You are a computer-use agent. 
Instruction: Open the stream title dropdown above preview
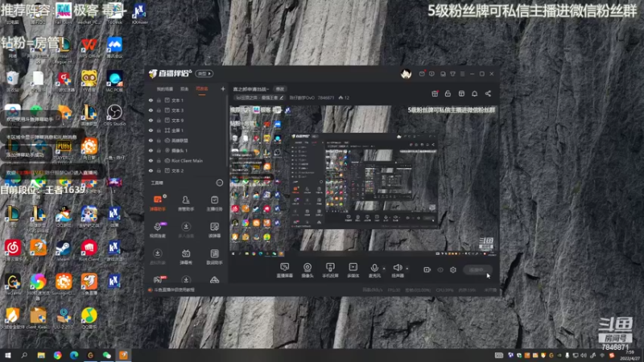(x=251, y=89)
